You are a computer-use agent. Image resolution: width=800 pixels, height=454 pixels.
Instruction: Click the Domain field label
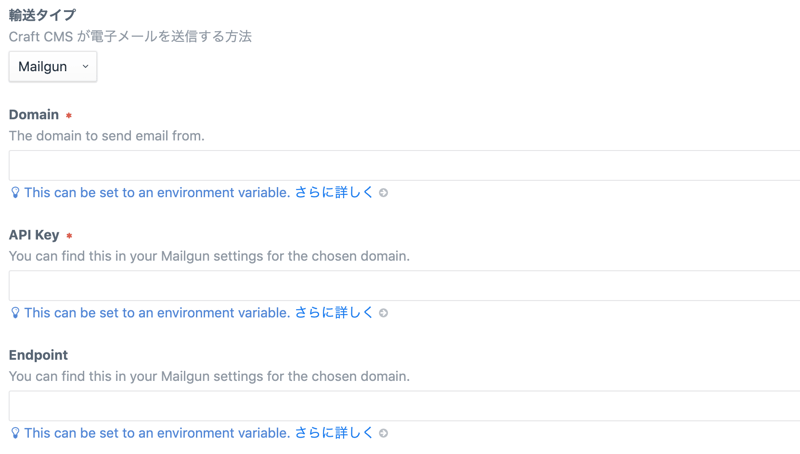[x=34, y=115]
